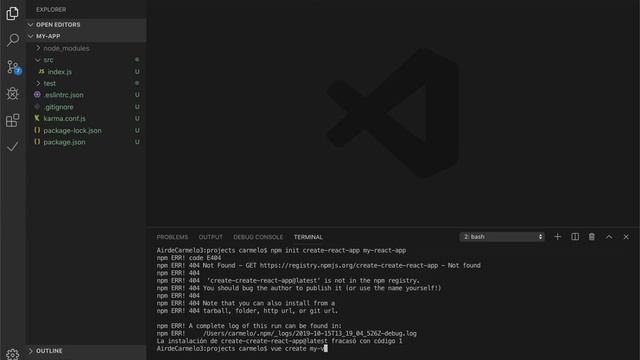Select terminal from '2: bash' dropdown
The height and width of the screenshot is (360, 640).
click(x=502, y=237)
